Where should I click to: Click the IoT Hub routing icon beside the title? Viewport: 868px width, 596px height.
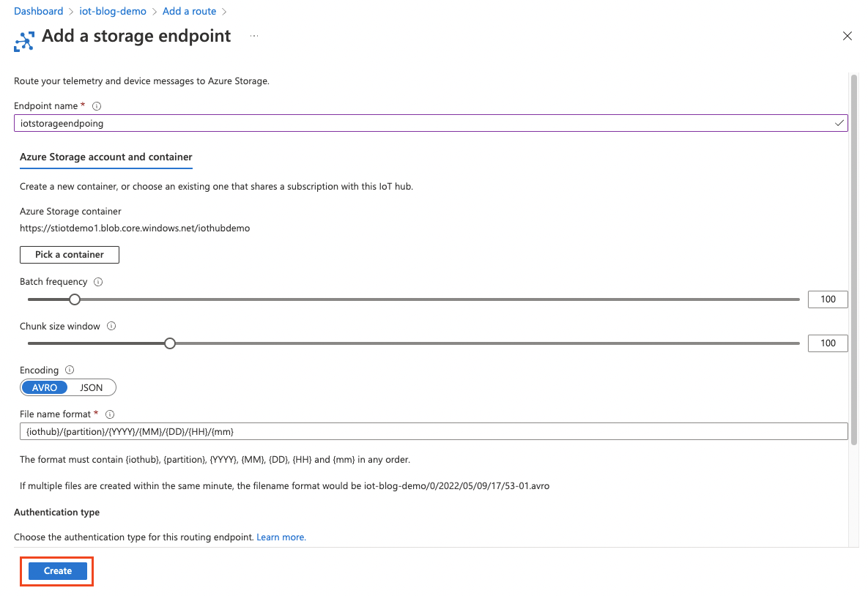(24, 42)
